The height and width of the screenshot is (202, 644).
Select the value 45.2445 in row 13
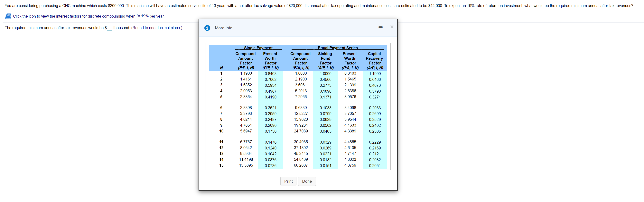[x=301, y=154]
